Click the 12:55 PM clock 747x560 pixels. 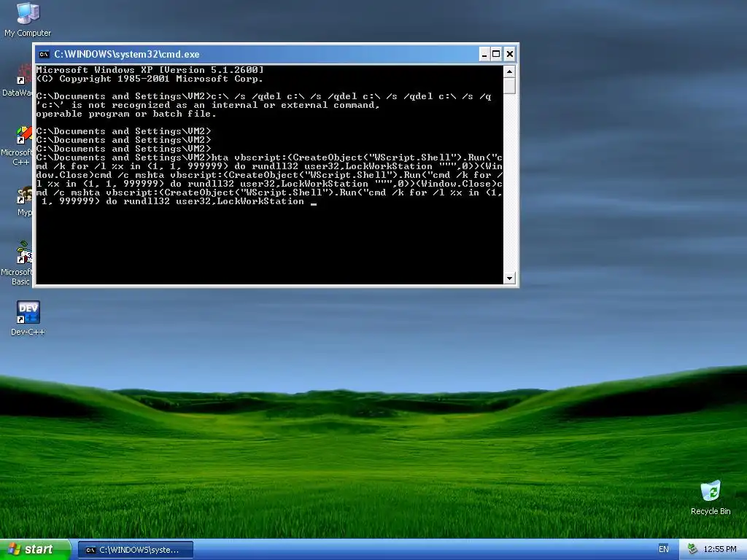pos(720,550)
